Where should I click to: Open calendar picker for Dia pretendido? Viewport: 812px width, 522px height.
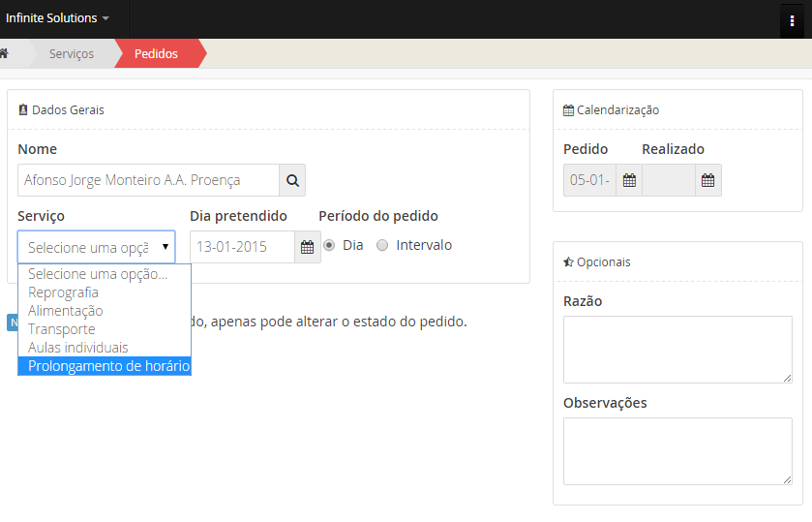coord(307,247)
